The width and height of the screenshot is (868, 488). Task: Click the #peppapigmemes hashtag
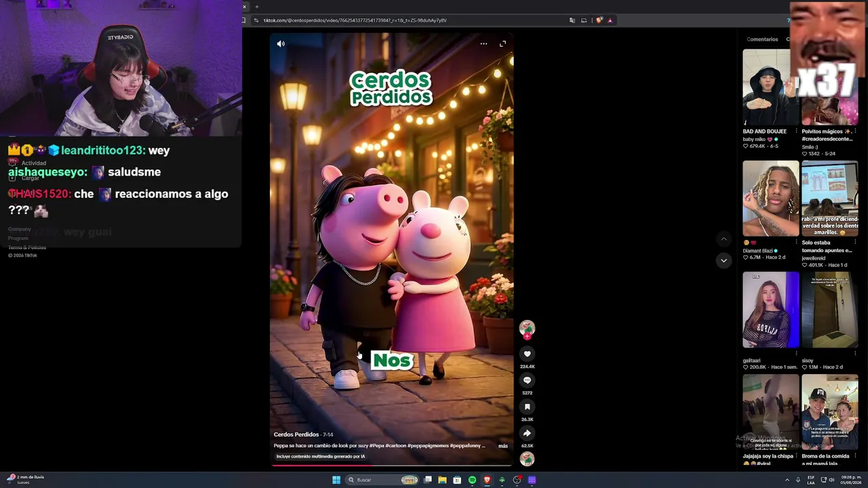tap(429, 446)
